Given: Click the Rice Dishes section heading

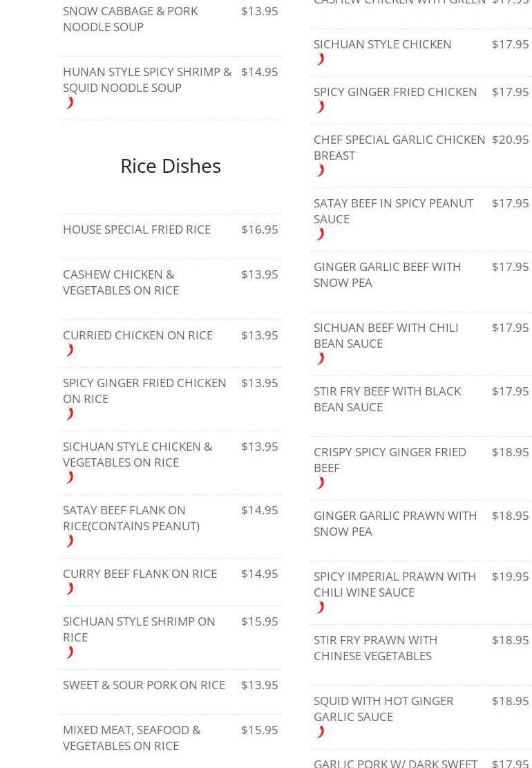Looking at the screenshot, I should [171, 166].
